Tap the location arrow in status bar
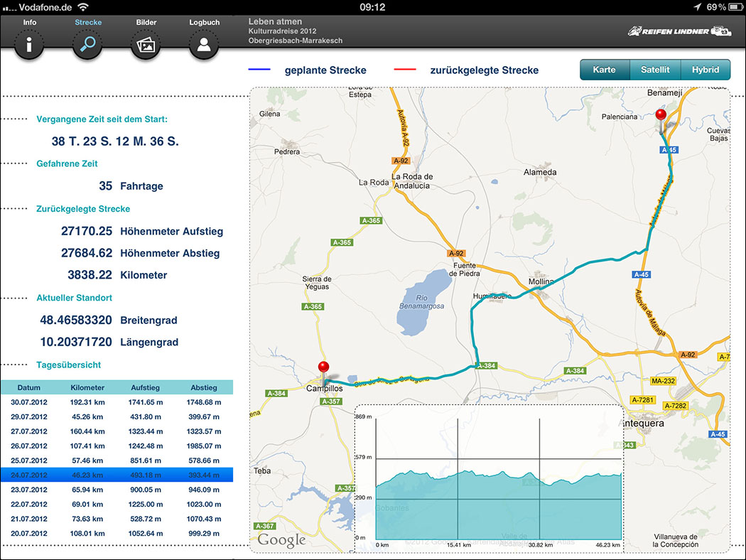 (697, 7)
